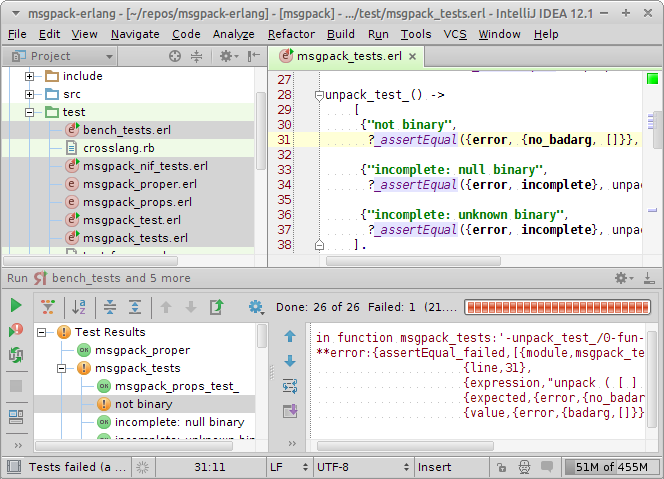Click fold end marker at line 38
This screenshot has width=664, height=479.
point(319,245)
